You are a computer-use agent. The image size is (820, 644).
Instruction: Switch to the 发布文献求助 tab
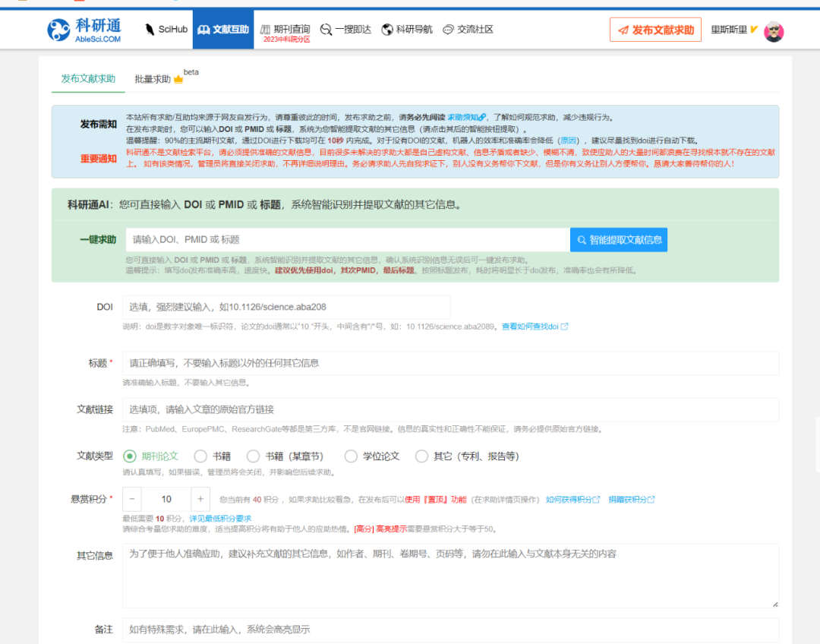point(88,79)
